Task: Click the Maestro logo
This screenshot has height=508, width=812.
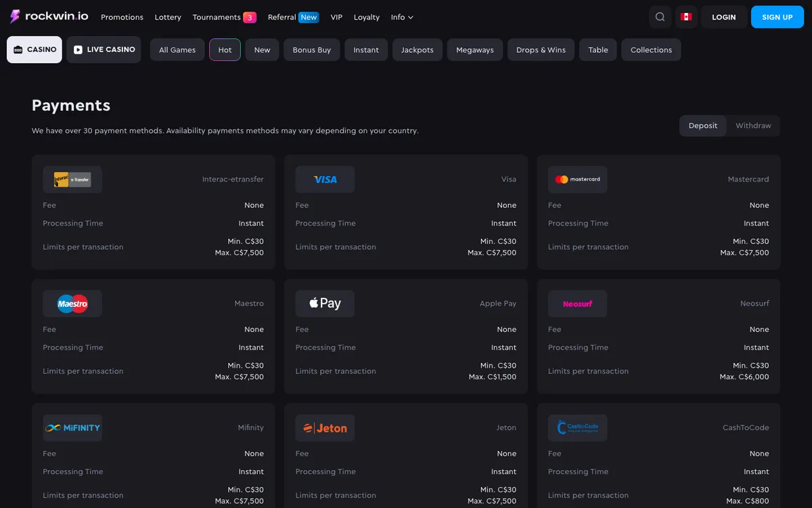Action: (72, 303)
